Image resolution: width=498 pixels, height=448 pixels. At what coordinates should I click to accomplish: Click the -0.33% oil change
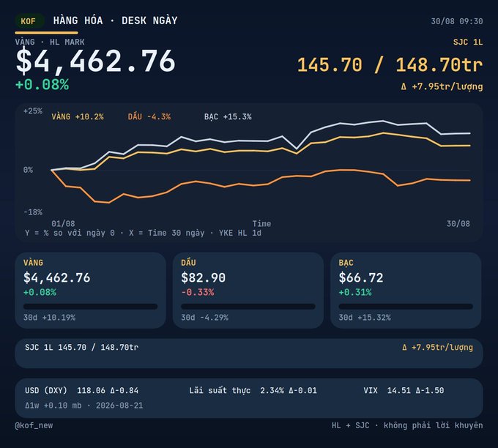point(198,292)
